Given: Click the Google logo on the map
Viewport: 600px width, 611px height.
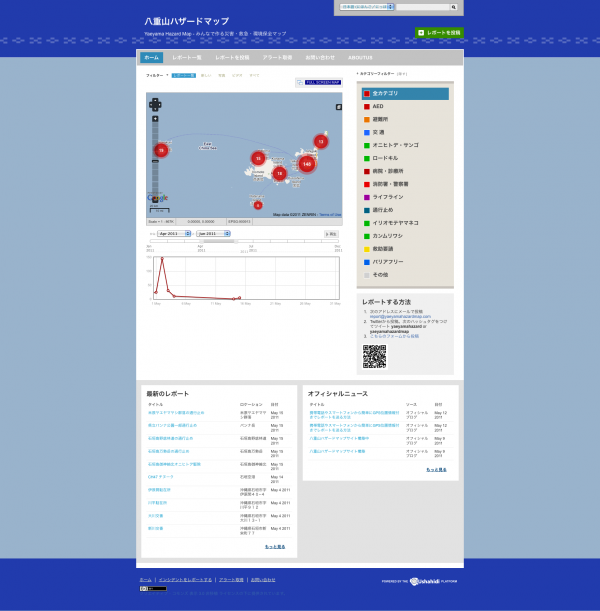Looking at the screenshot, I should 157,198.
